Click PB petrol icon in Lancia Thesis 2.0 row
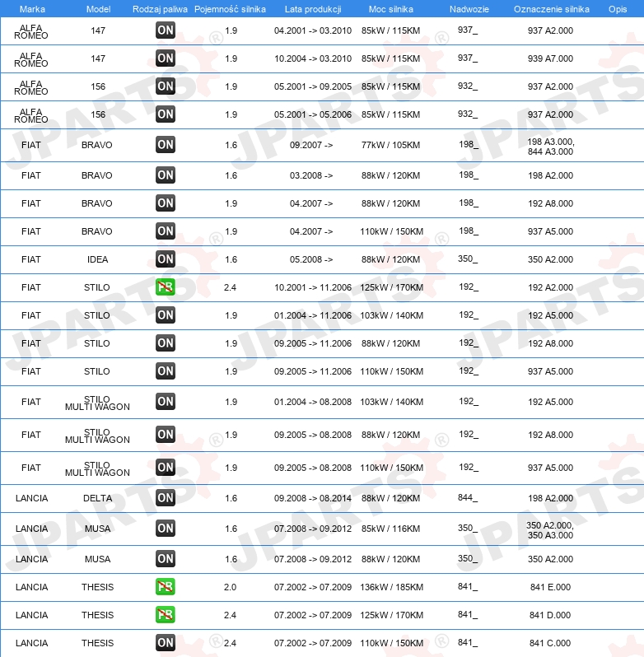Image resolution: width=644 pixels, height=657 pixels. [x=165, y=587]
